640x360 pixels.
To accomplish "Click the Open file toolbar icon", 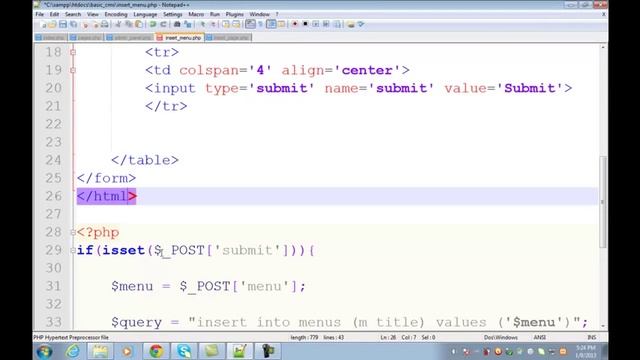I will click(x=52, y=24).
